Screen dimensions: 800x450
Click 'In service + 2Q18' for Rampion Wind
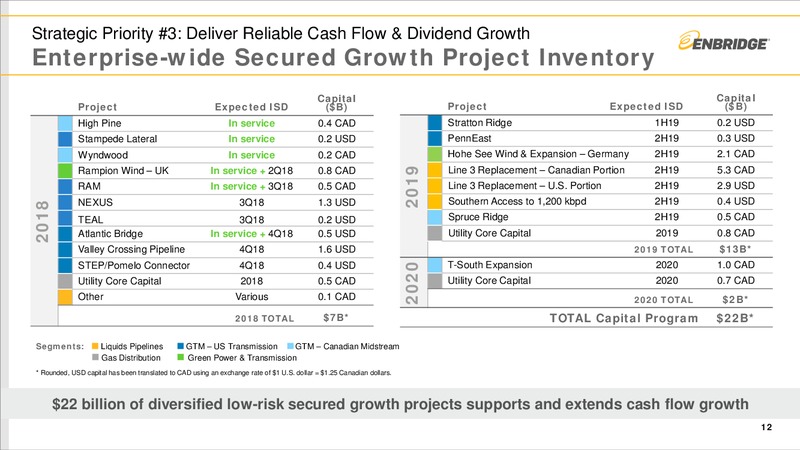pos(252,171)
